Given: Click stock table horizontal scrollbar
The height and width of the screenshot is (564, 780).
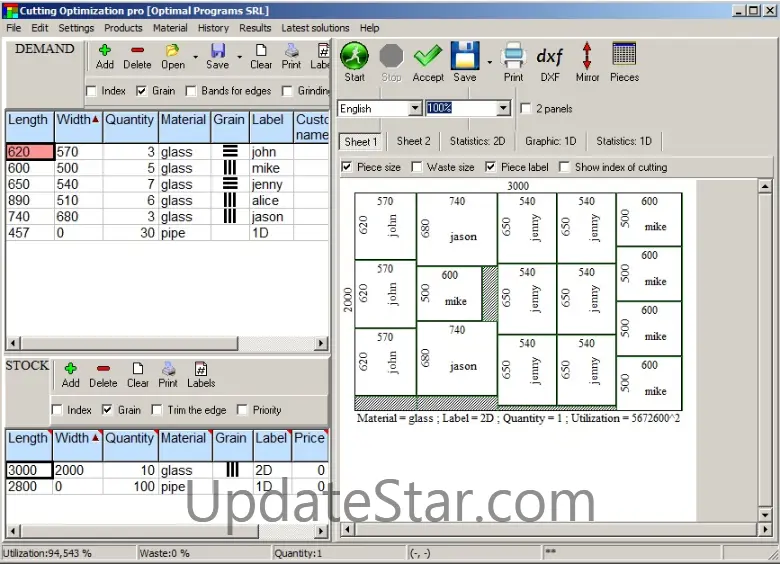Looking at the screenshot, I should 165,531.
